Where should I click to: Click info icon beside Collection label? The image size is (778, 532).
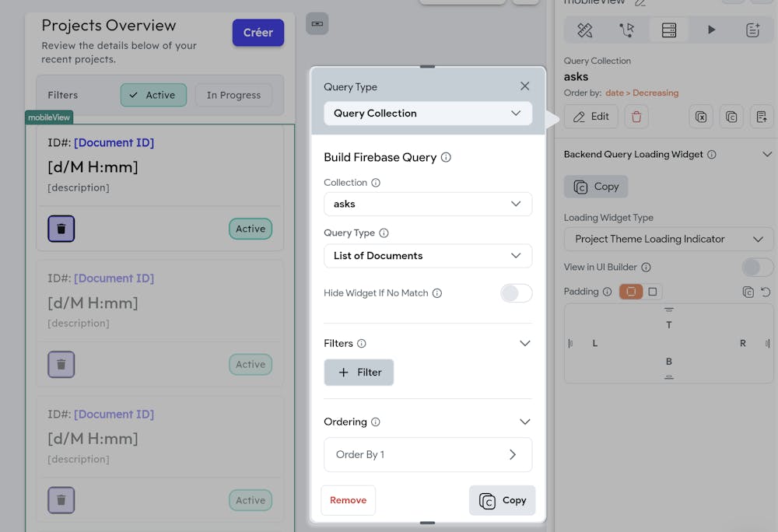(376, 183)
